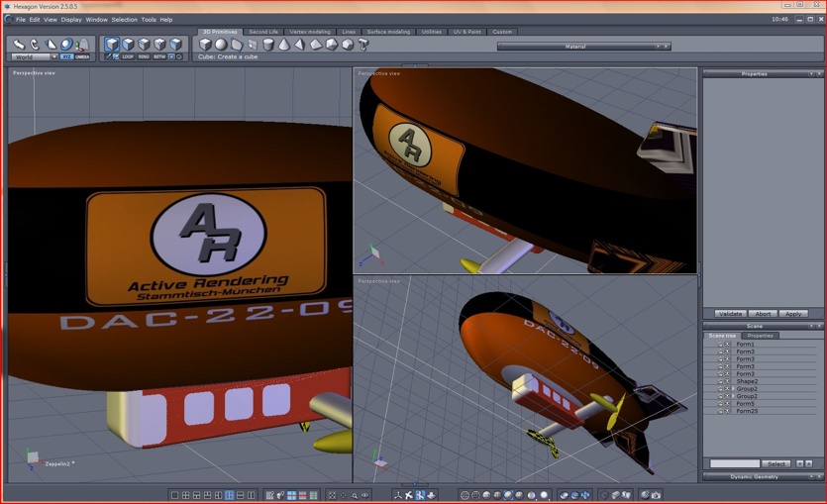Screen dimensions: 827x504
Task: Switch to Vertex modeling tab
Action: (x=310, y=32)
